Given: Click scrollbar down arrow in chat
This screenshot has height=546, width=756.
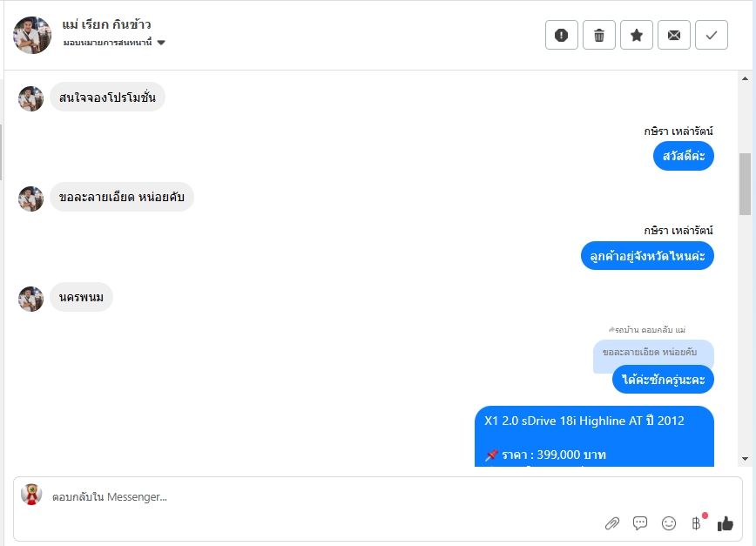Looking at the screenshot, I should [745, 459].
